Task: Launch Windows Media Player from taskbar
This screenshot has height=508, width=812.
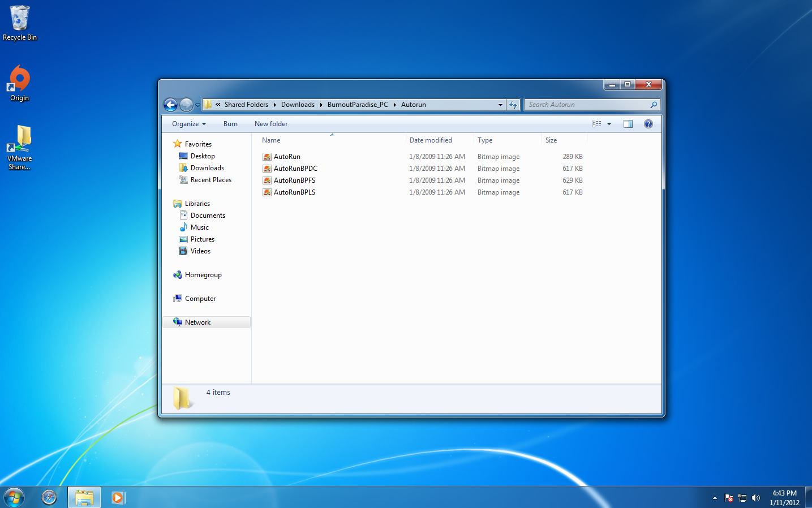Action: tap(118, 497)
